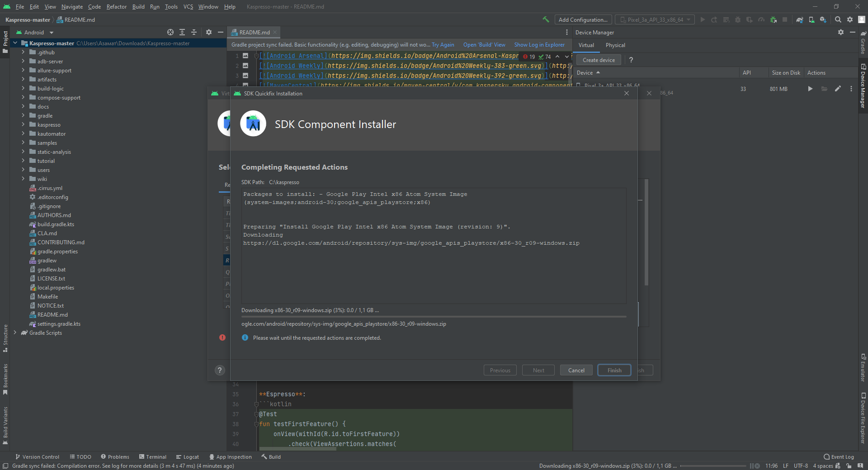The image size is (868, 470).
Task: Open Project panel options gear icon
Action: pyautogui.click(x=209, y=32)
